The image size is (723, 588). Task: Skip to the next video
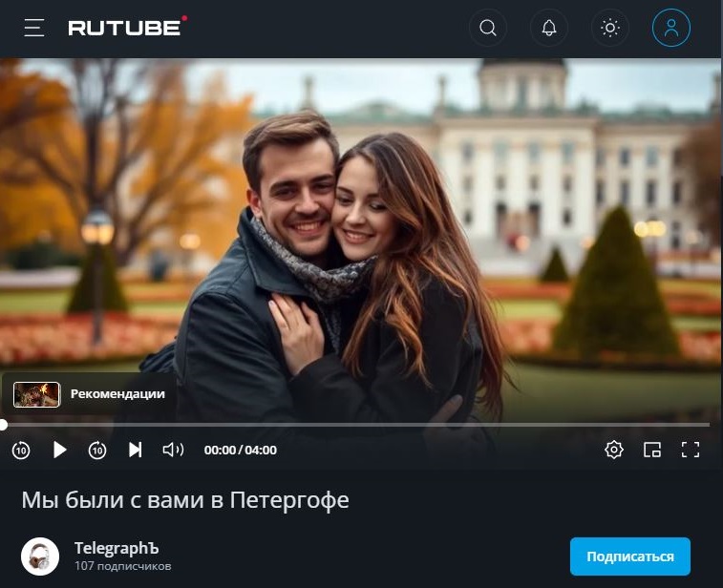pos(135,450)
